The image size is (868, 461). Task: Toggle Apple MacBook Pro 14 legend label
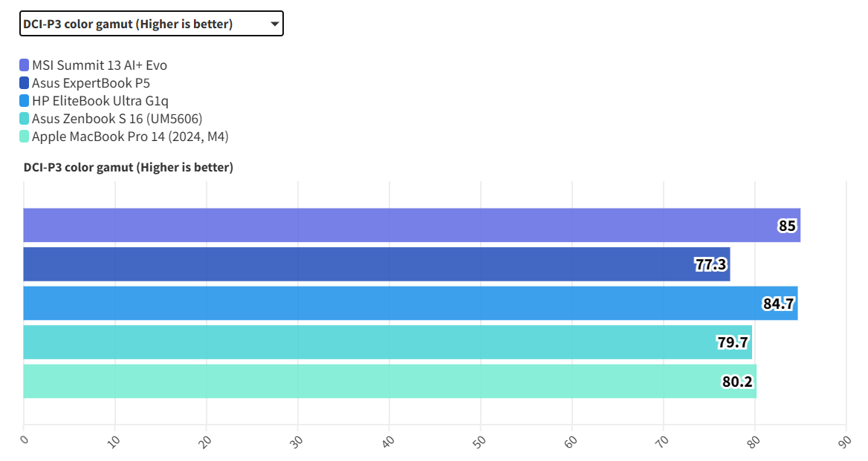[130, 137]
